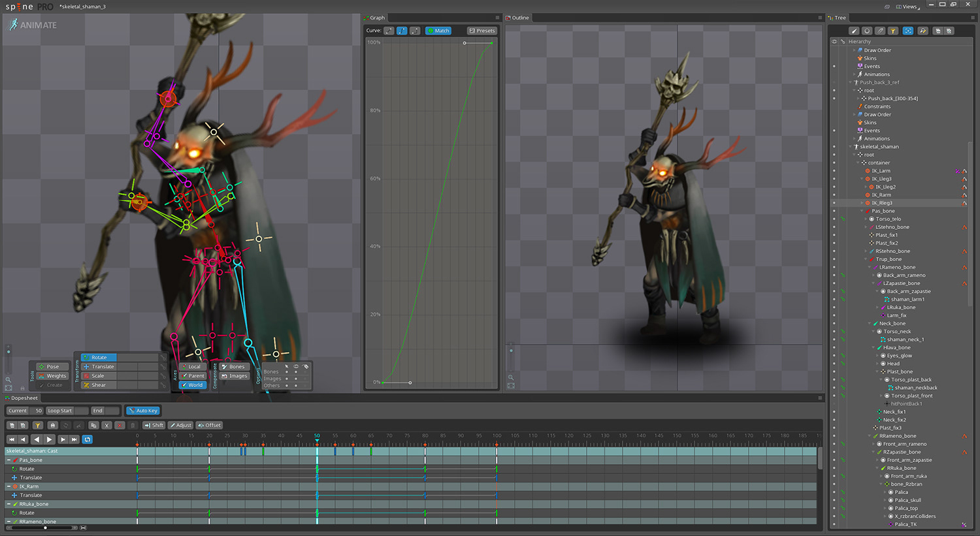The width and height of the screenshot is (980, 536).
Task: Expand the Push_back_[300-354] node
Action: pos(858,99)
